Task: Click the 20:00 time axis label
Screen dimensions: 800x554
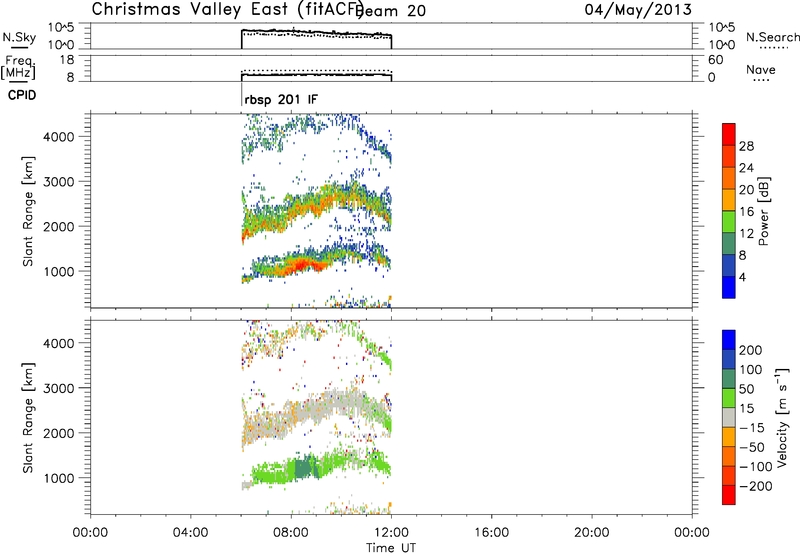Action: coord(592,533)
